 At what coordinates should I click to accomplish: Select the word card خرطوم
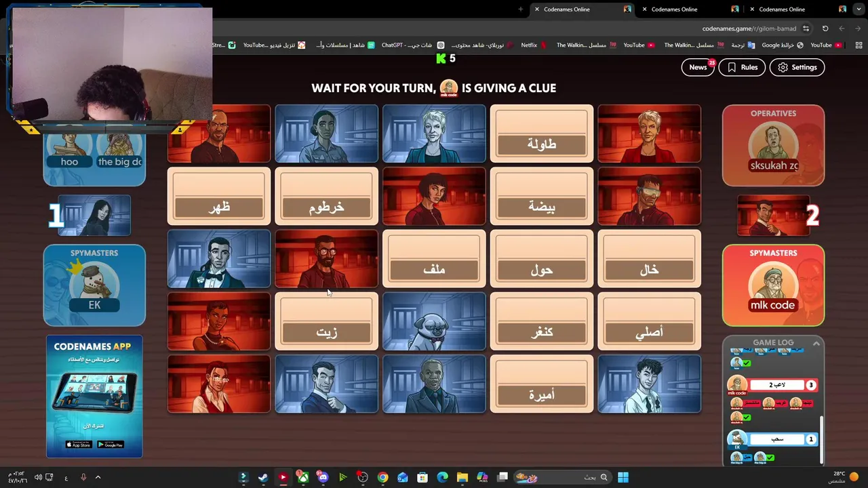[326, 197]
